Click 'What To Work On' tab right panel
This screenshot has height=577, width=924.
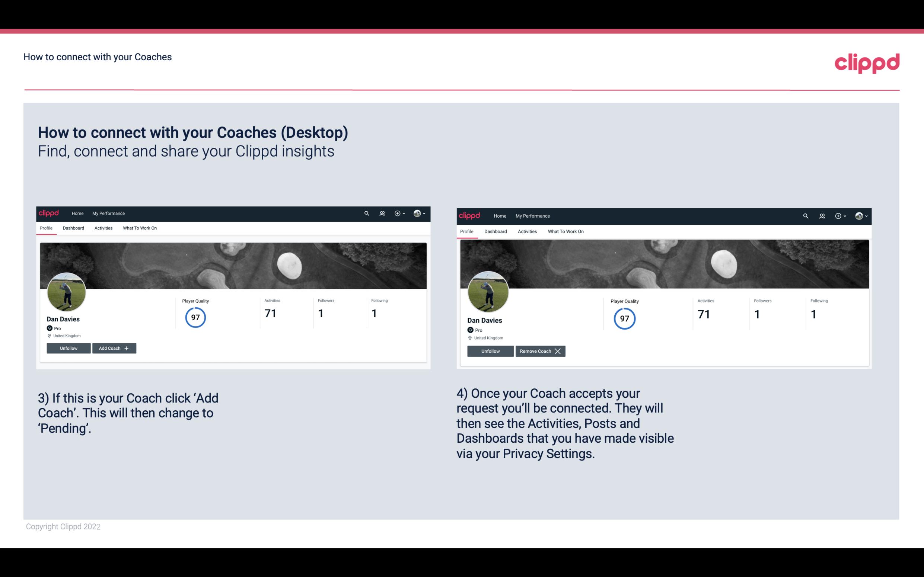coord(564,231)
